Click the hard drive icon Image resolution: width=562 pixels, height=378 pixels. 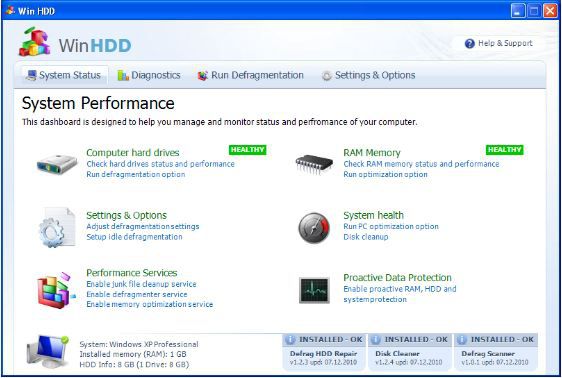pos(57,164)
